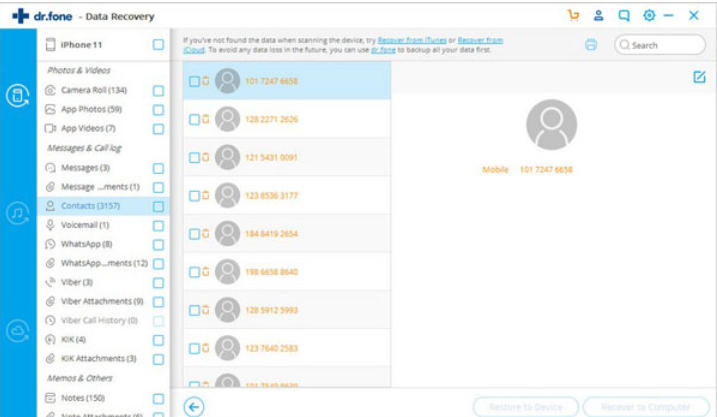
Task: Click the dr.fone logo
Action: [x=42, y=16]
